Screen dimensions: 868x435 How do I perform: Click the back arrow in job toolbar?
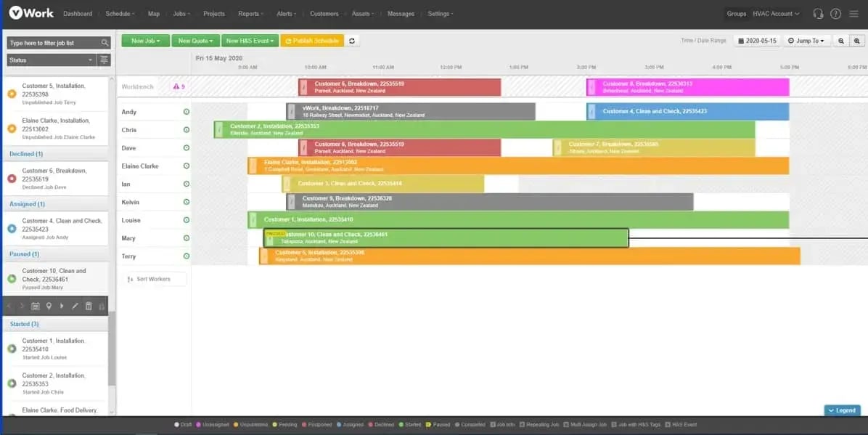coord(9,306)
